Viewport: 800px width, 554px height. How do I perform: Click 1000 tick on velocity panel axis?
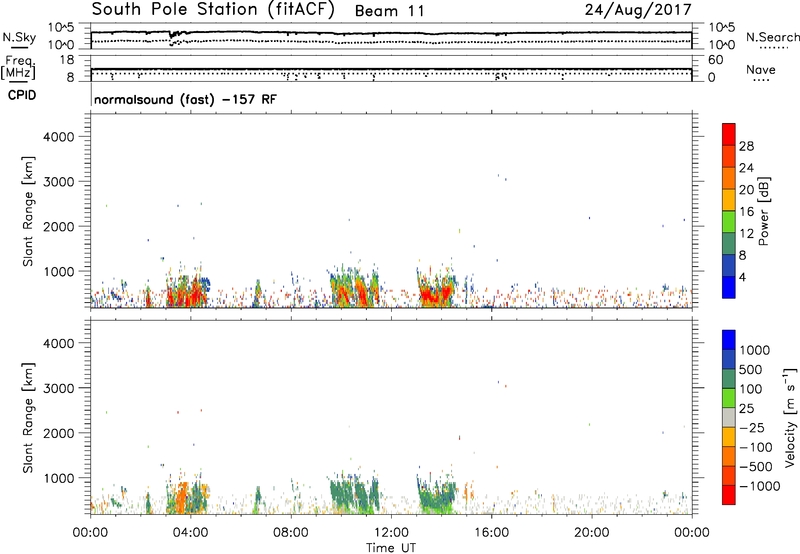point(59,478)
